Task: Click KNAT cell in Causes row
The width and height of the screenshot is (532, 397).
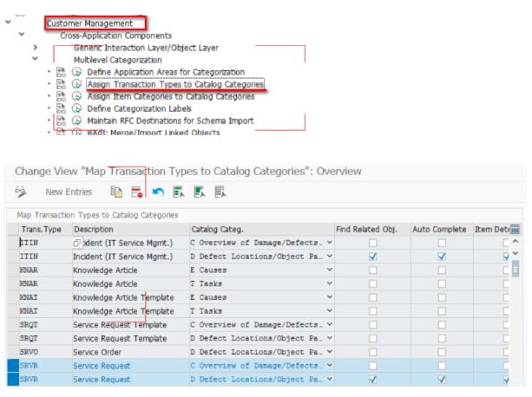Action: point(45,297)
